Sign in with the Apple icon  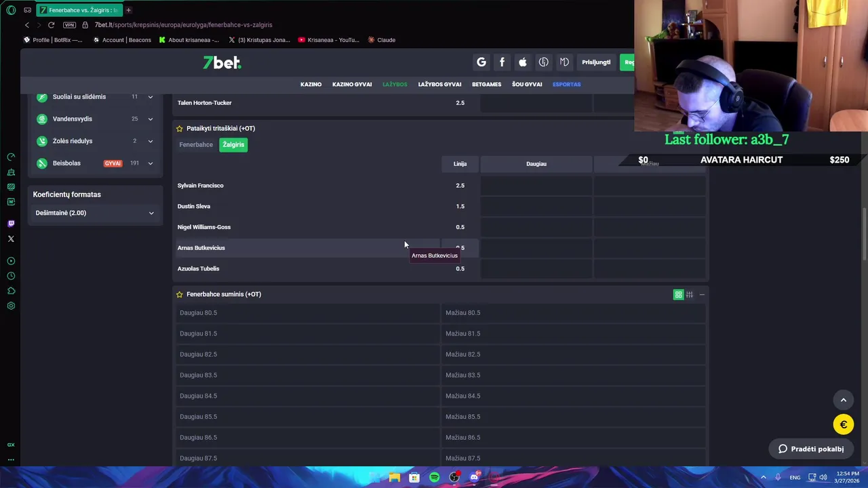523,62
